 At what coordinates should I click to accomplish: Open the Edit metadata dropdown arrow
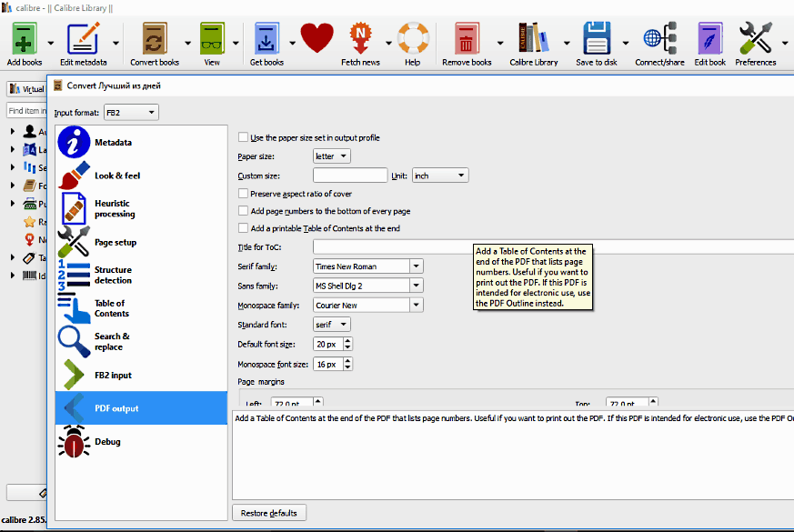tap(116, 43)
